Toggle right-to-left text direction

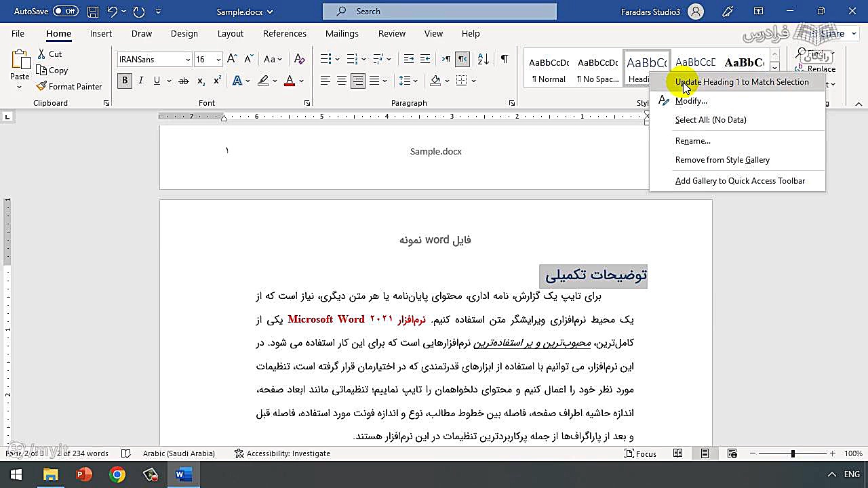[462, 60]
